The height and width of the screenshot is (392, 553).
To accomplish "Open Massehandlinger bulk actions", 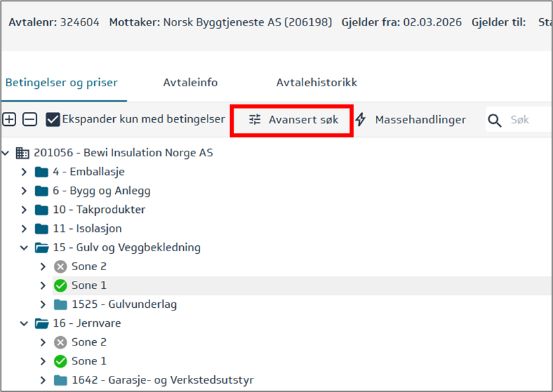I will pos(420,120).
